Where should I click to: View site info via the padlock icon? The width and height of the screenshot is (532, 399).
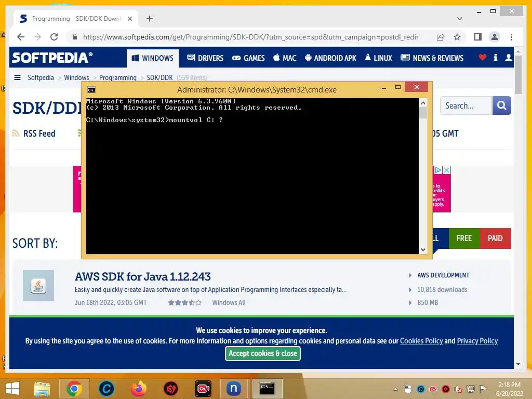point(75,37)
